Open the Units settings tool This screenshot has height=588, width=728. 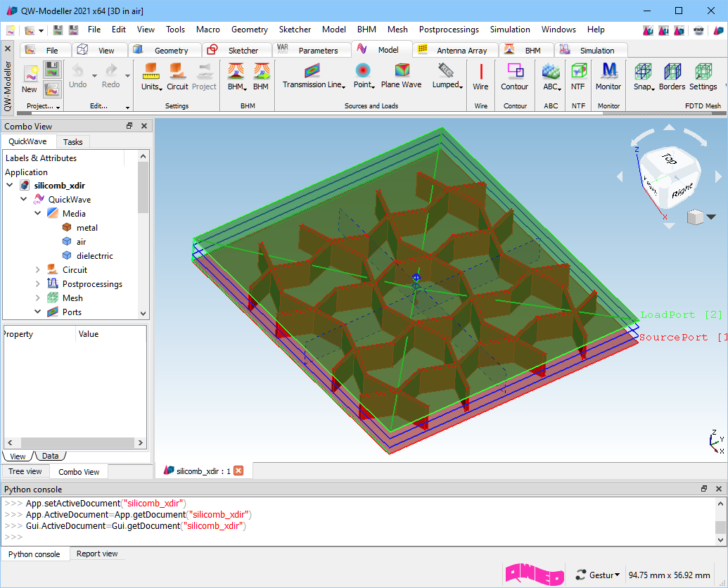151,77
